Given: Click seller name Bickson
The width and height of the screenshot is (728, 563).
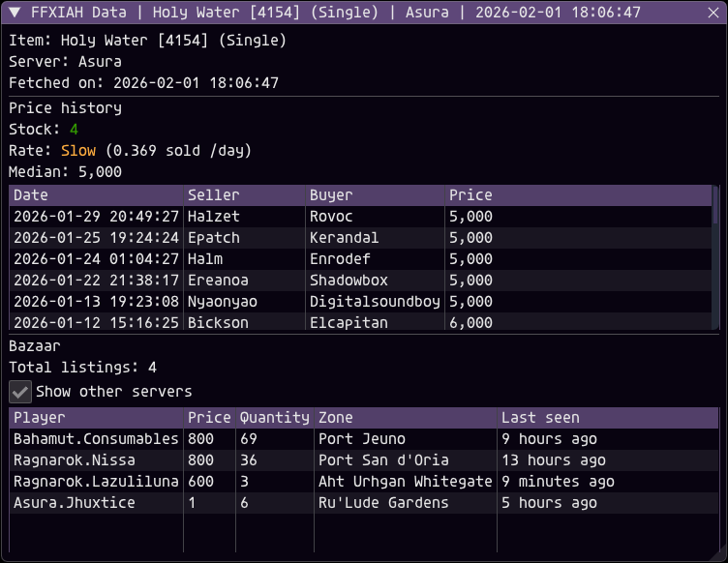Looking at the screenshot, I should coord(218,322).
